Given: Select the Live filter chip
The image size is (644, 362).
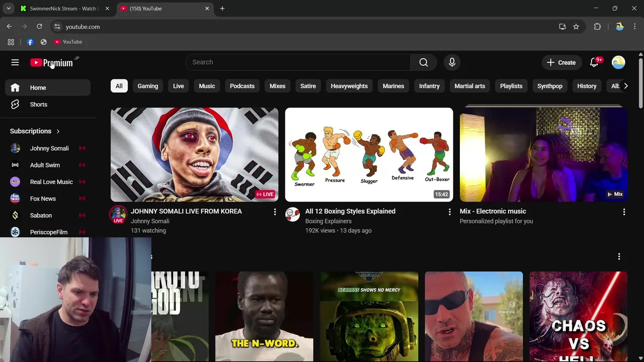Looking at the screenshot, I should 179,86.
